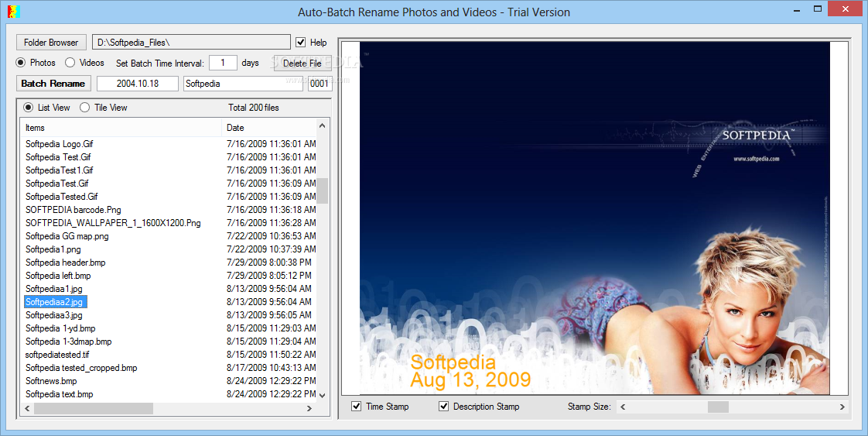
Task: Click date cell 7/29/2009 8:00:38 PM
Action: click(x=269, y=263)
